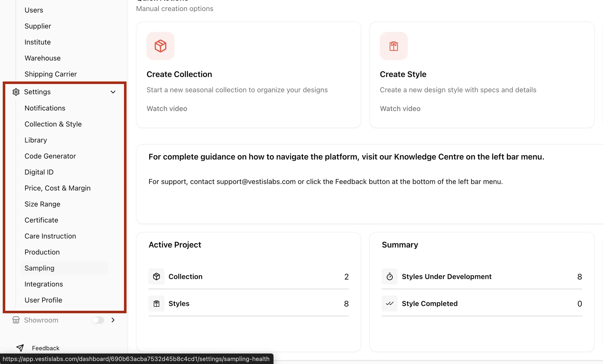Click the Feedback button label
This screenshot has width=603, height=364.
point(46,348)
